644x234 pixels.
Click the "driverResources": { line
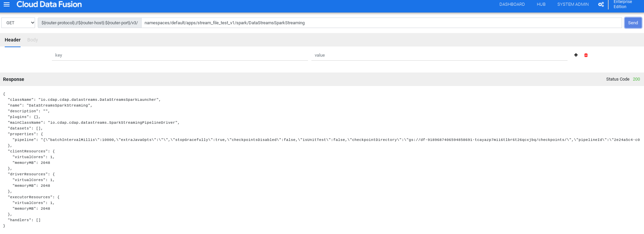click(x=31, y=174)
